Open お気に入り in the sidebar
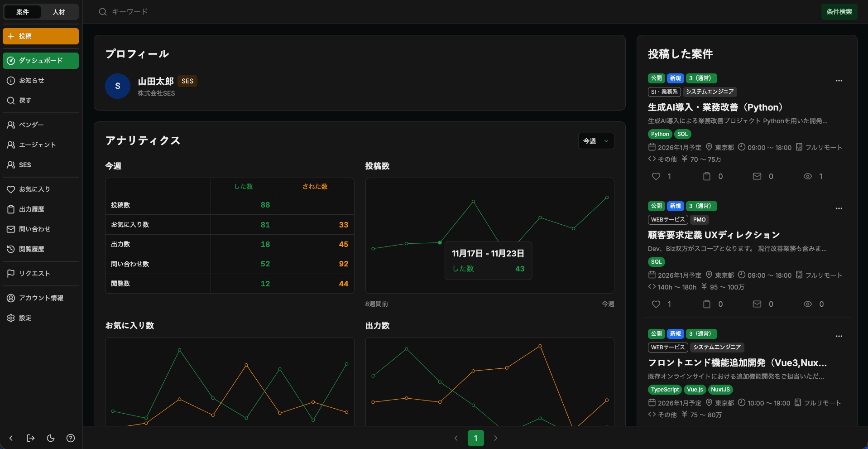The height and width of the screenshot is (449, 868). [34, 189]
